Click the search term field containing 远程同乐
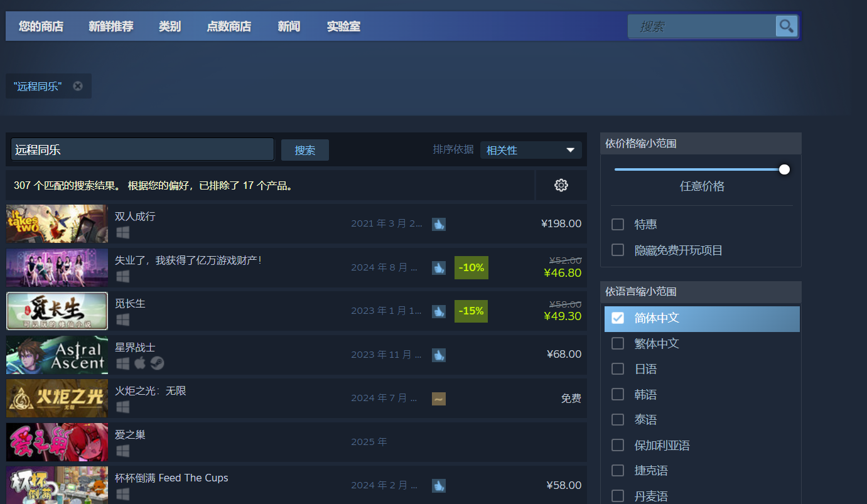Screen dimensions: 867x504 [x=143, y=150]
